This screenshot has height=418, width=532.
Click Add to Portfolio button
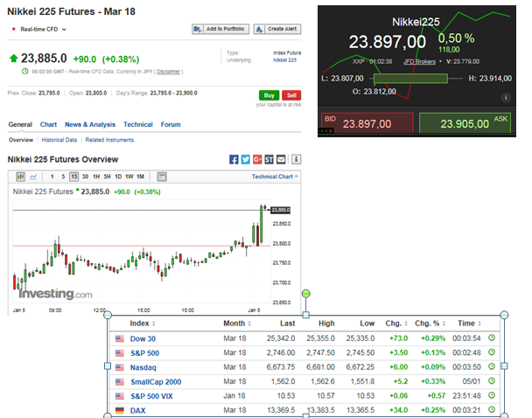[220, 29]
